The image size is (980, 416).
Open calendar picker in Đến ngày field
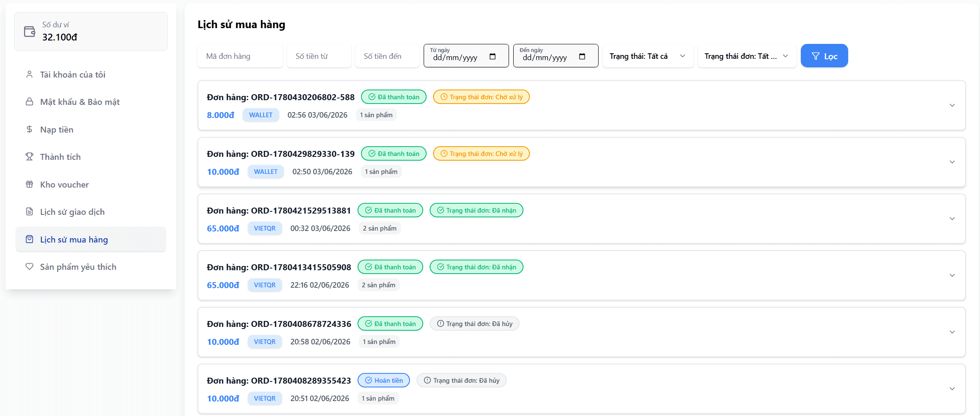(582, 56)
